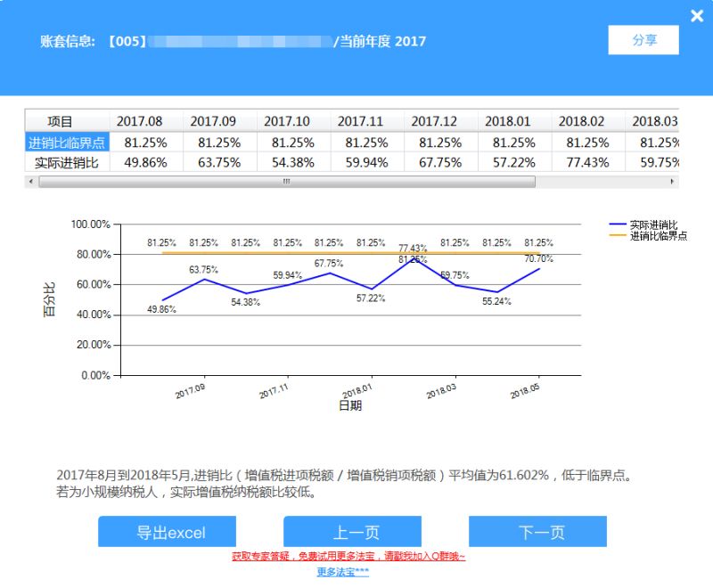Select the 77.43% cell under 2018.02
The image size is (713, 588).
[x=587, y=163]
